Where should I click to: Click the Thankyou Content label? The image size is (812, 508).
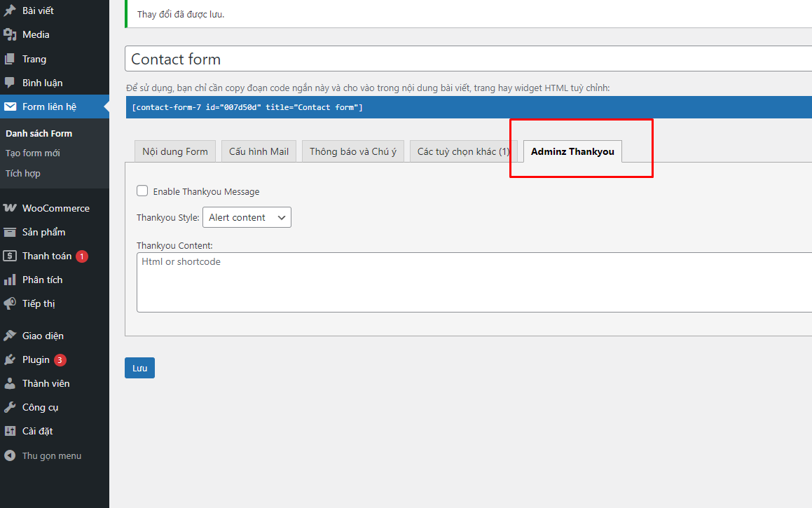click(x=174, y=245)
